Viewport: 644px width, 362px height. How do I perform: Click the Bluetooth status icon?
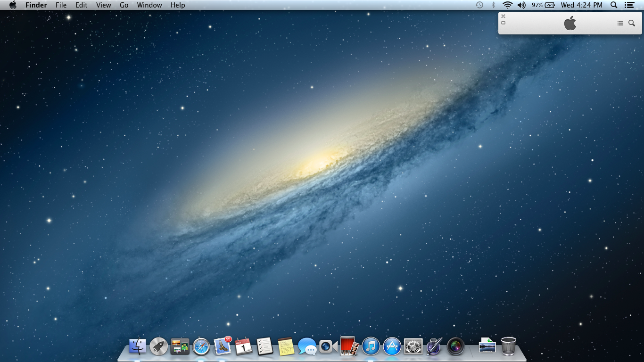494,5
